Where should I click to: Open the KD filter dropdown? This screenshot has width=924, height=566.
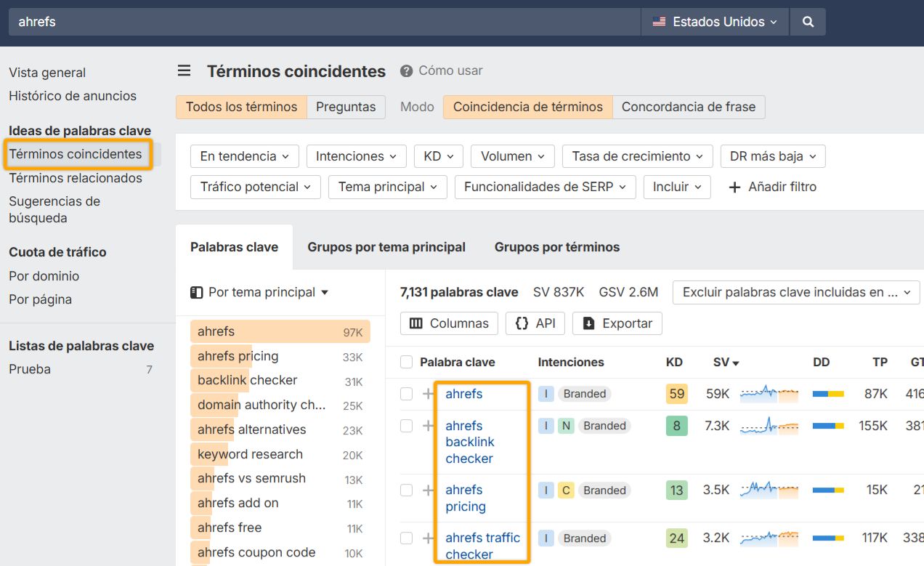[x=438, y=155]
